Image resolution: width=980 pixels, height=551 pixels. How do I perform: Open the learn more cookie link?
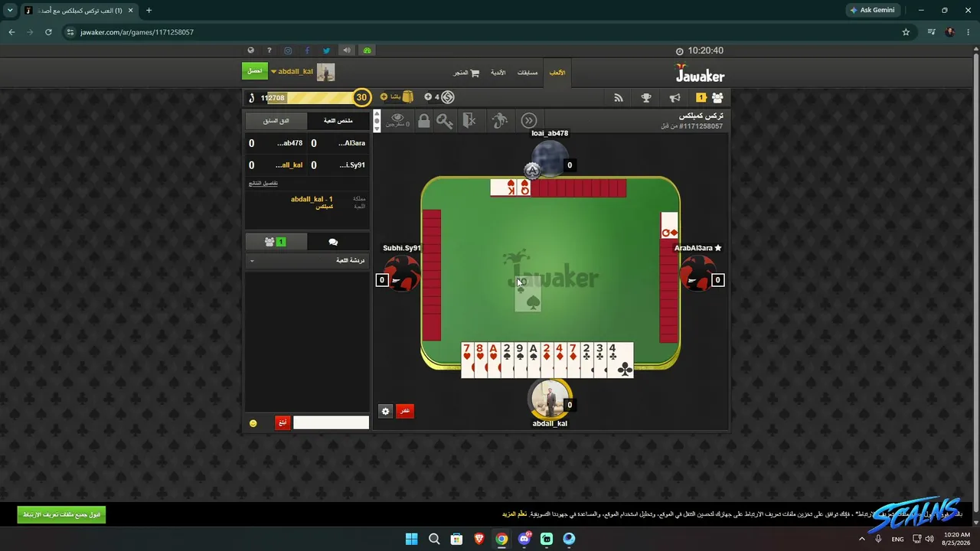point(514,514)
